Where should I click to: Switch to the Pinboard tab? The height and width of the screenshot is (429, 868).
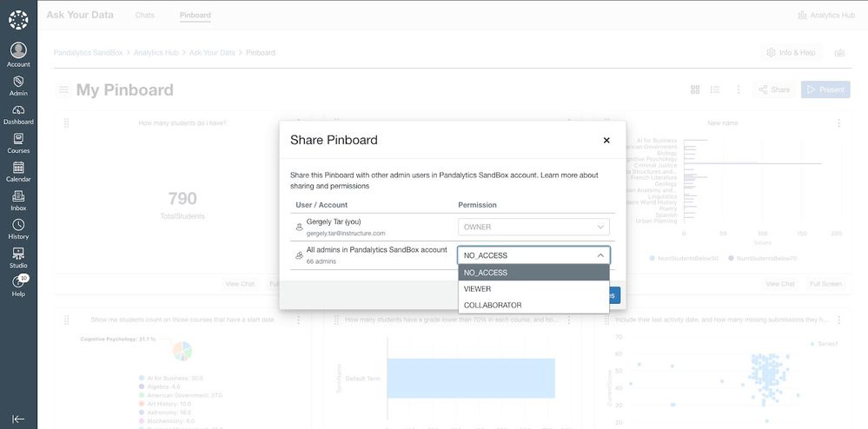point(195,15)
